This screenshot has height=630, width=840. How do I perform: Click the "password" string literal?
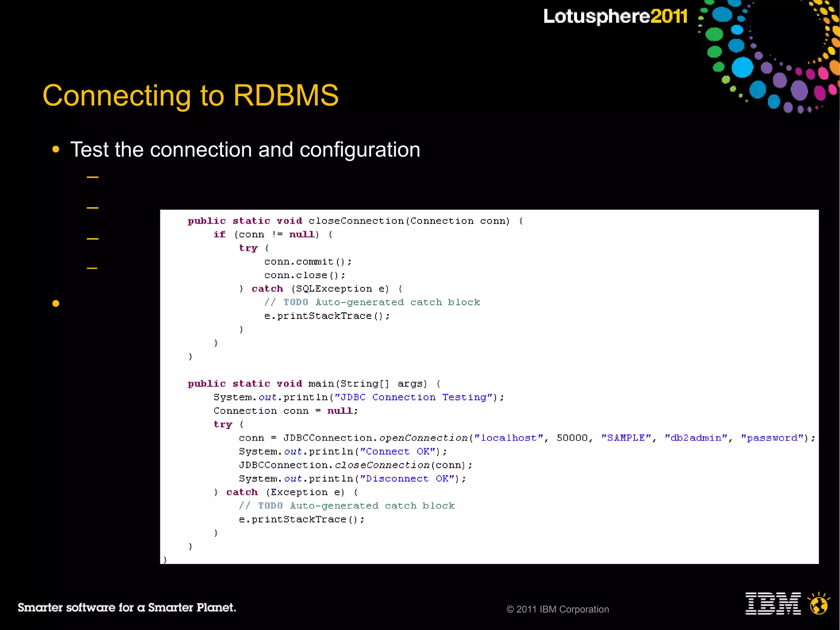point(772,438)
